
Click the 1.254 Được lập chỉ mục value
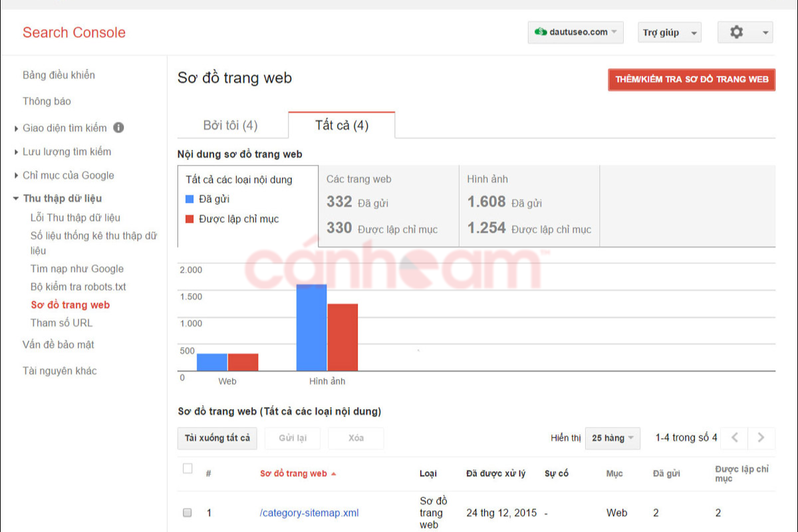pyautogui.click(x=529, y=228)
